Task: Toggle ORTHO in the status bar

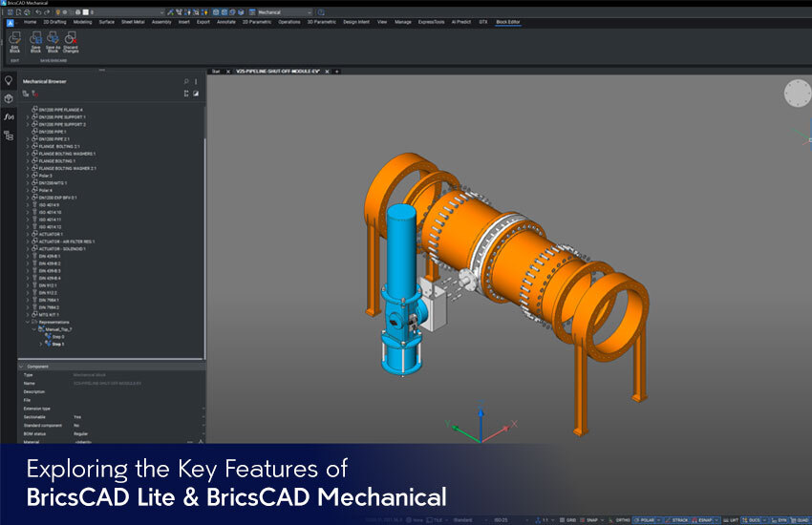Action: coord(620,520)
